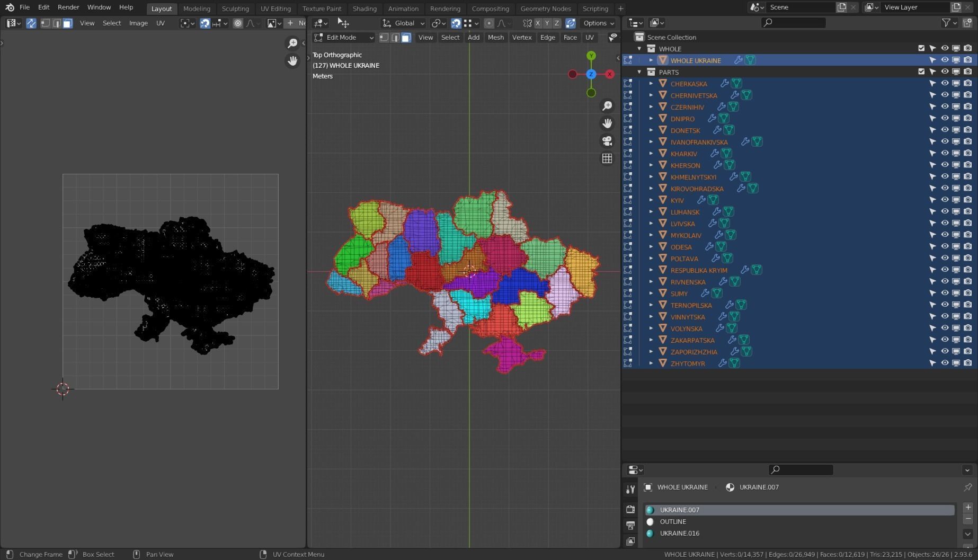
Task: Open View Layer properties tab icon
Action: tap(630, 541)
